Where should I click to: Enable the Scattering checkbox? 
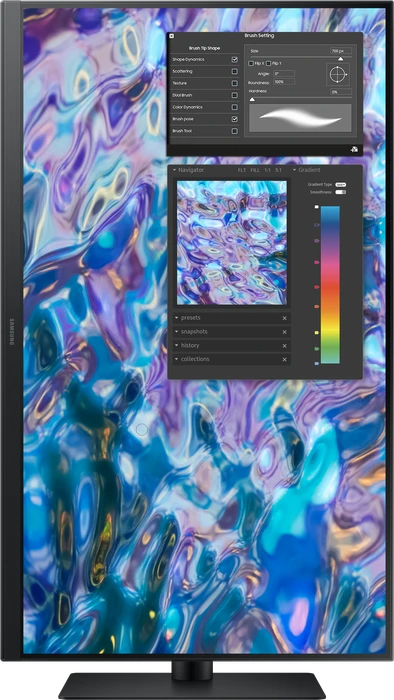click(x=235, y=71)
